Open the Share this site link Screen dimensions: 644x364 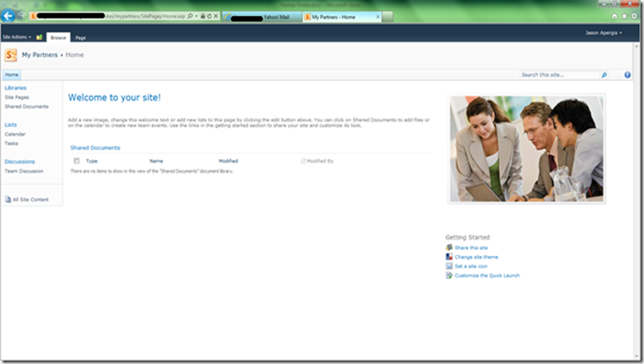coord(471,247)
